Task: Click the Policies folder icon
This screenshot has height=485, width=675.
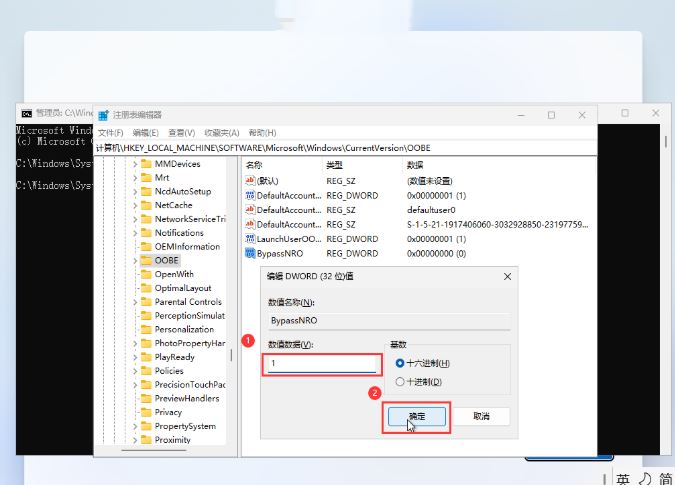Action: pos(145,371)
